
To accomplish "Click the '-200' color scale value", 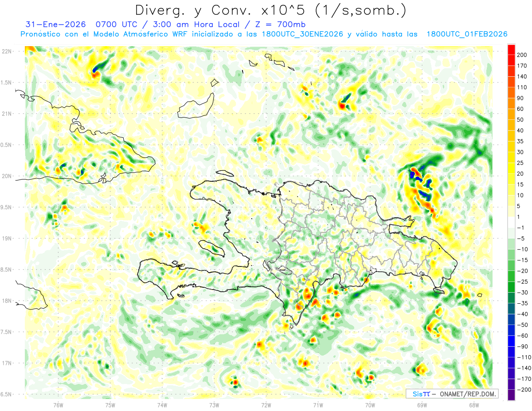I will point(525,390).
